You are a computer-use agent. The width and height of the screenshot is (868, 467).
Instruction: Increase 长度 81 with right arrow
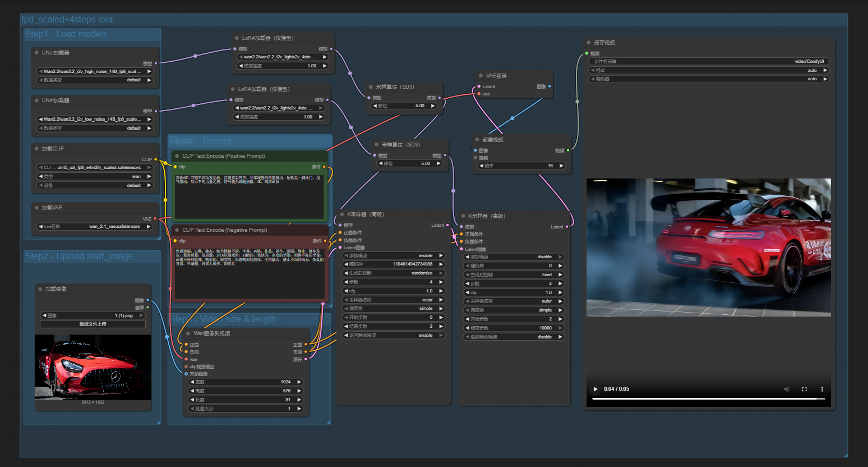299,400
